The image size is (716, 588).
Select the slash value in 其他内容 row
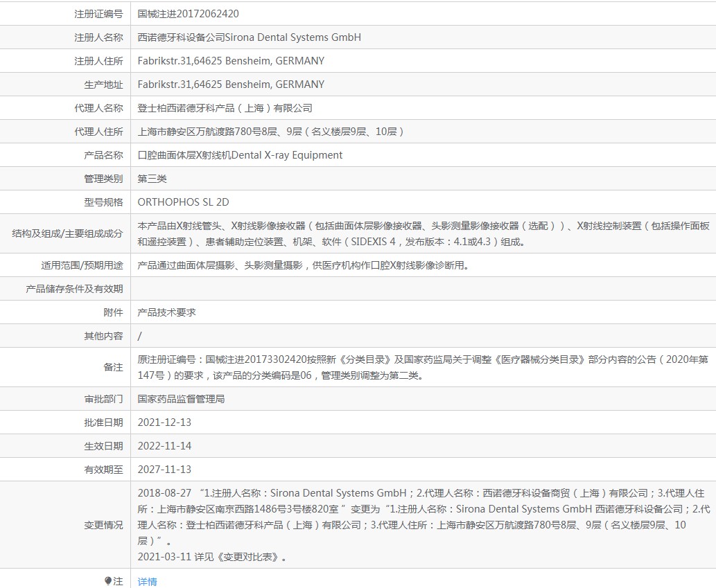coord(140,336)
